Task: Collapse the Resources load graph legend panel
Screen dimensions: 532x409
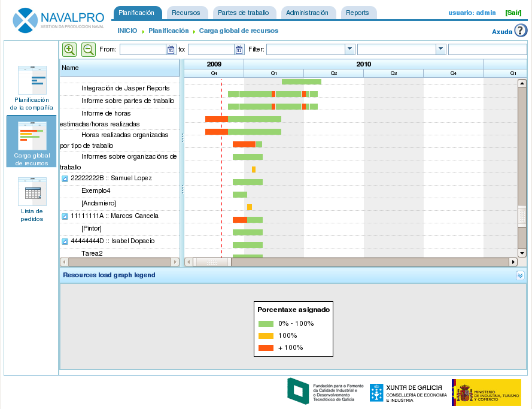Action: click(520, 275)
